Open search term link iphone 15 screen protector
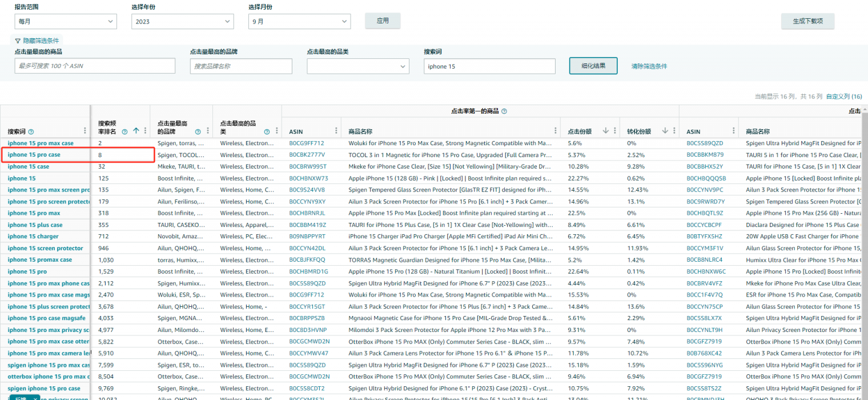This screenshot has width=868, height=400. click(x=45, y=249)
